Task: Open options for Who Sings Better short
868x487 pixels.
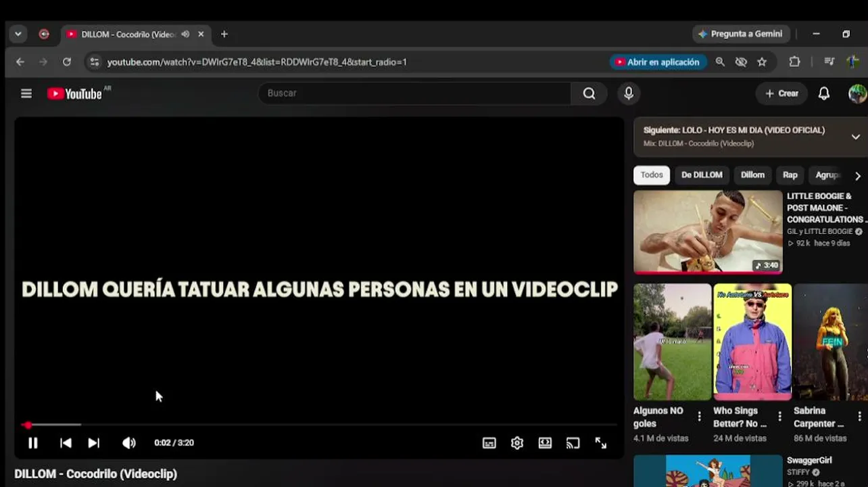Action: (x=779, y=417)
